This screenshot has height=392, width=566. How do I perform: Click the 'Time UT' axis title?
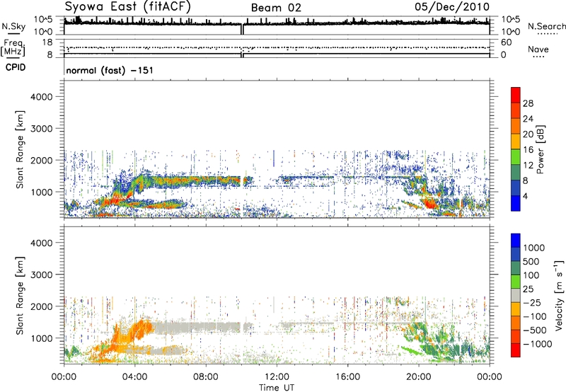coord(277,388)
